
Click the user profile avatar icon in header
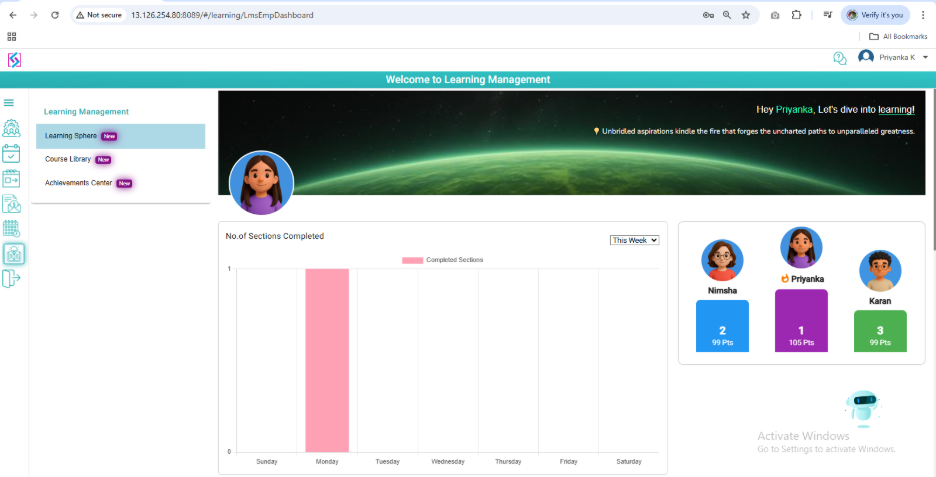coord(866,57)
